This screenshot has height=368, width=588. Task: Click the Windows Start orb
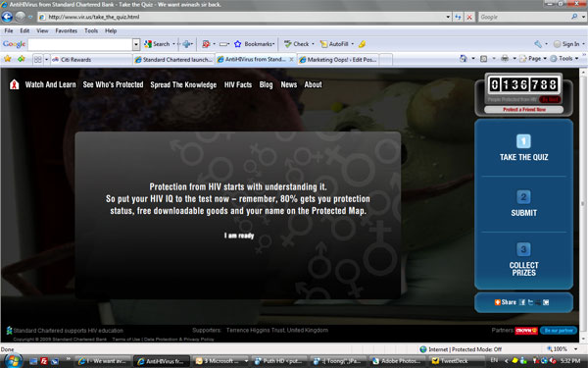point(14,361)
